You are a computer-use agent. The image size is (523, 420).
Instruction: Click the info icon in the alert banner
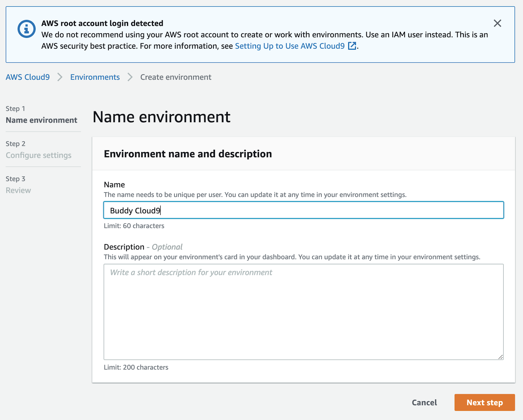point(26,29)
